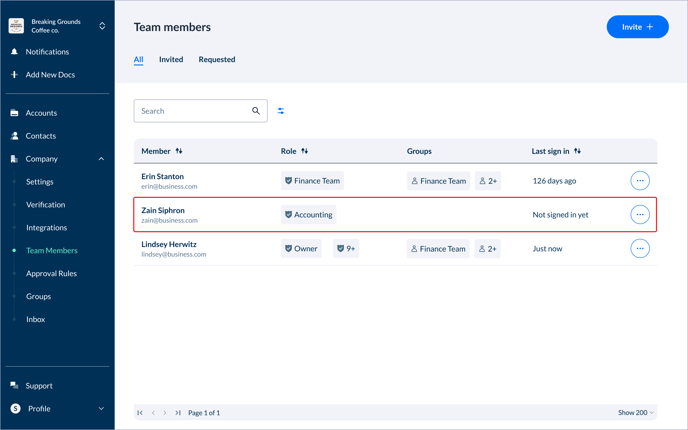Open the Inbox page
The height and width of the screenshot is (430, 688).
click(x=36, y=319)
